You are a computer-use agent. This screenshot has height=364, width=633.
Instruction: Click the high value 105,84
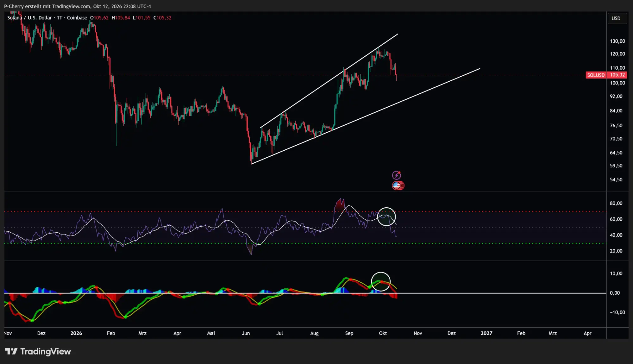click(122, 18)
